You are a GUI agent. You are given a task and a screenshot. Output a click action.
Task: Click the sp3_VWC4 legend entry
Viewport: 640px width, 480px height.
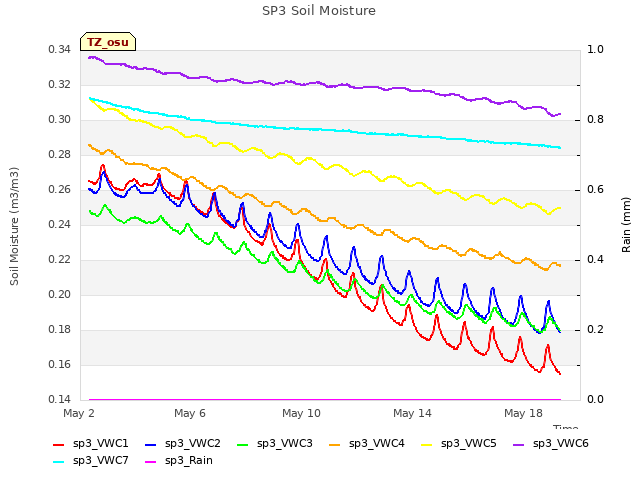367,444
